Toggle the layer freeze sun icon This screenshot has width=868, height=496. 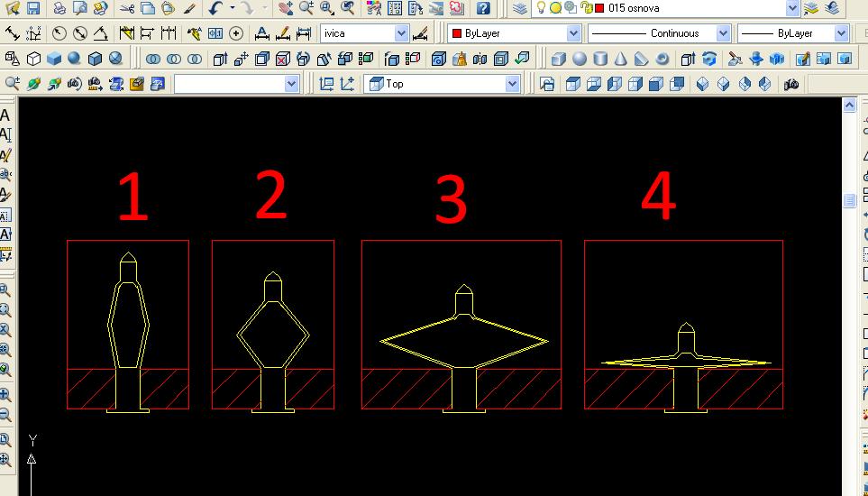click(556, 8)
